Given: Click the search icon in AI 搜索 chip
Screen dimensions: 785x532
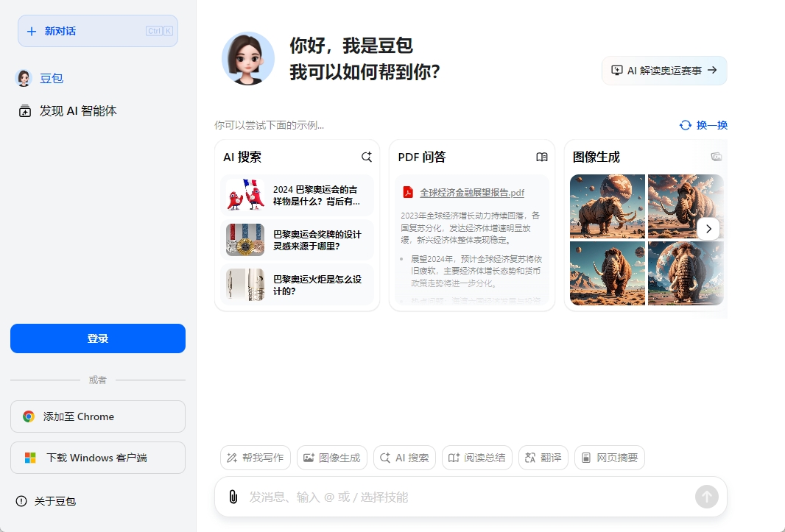Looking at the screenshot, I should (x=385, y=458).
